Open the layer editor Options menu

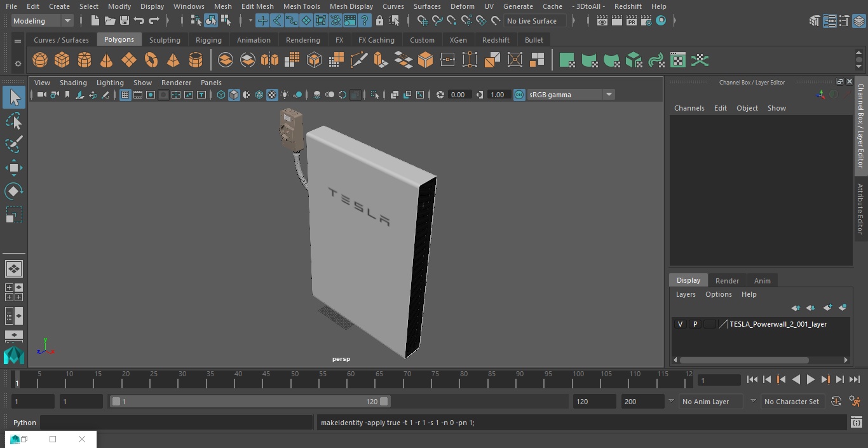[x=719, y=294]
